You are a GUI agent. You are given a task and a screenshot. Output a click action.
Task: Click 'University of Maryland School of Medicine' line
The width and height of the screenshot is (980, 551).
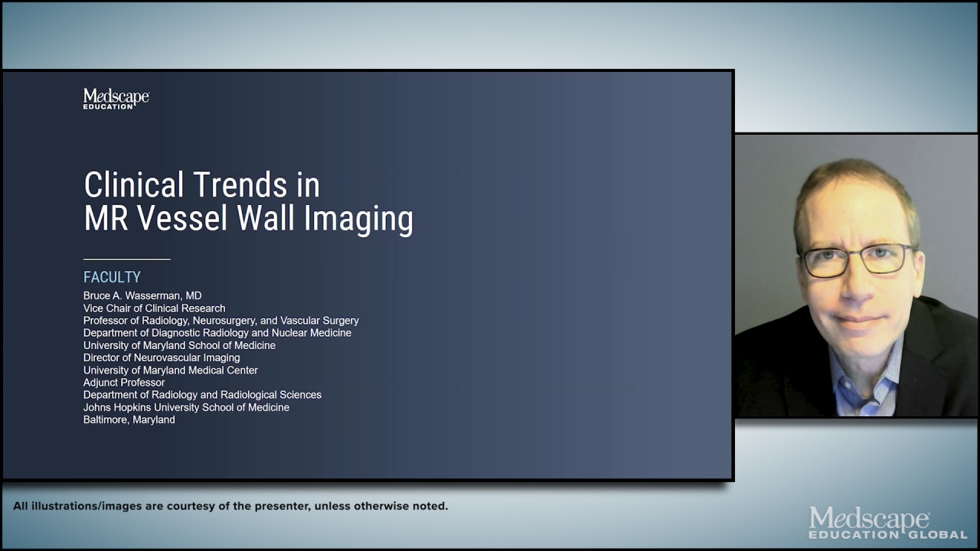point(179,345)
